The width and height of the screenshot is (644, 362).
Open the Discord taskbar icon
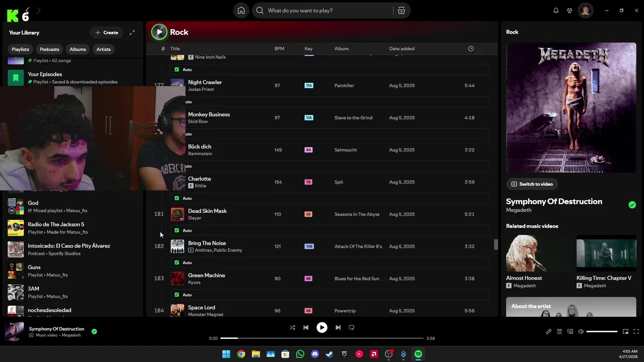click(315, 354)
